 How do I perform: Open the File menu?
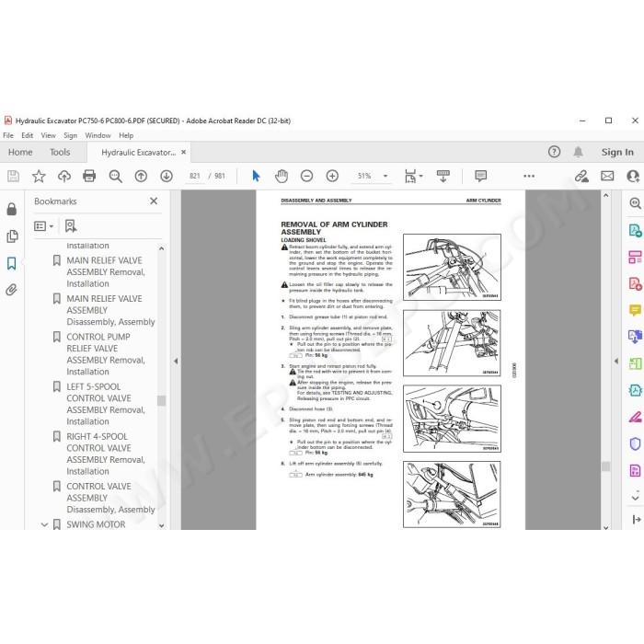point(8,135)
